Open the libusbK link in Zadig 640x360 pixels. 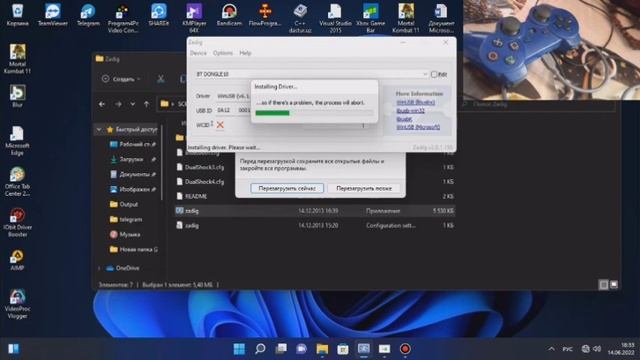[404, 119]
